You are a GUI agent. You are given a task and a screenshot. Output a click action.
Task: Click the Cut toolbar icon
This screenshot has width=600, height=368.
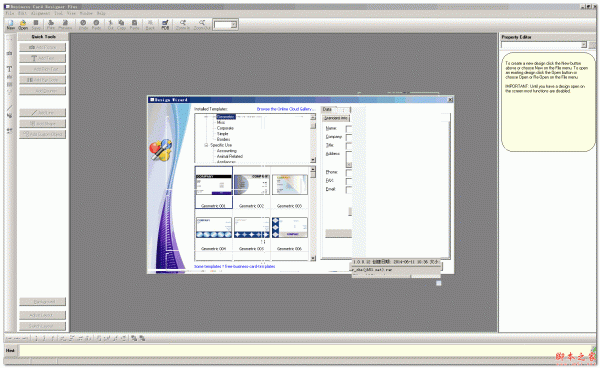(111, 25)
